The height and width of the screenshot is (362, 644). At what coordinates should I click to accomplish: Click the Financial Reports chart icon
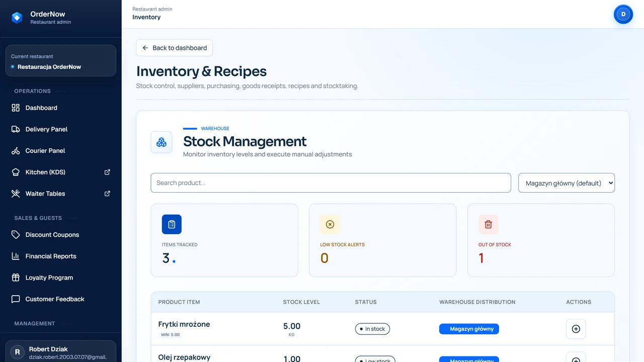(16, 256)
